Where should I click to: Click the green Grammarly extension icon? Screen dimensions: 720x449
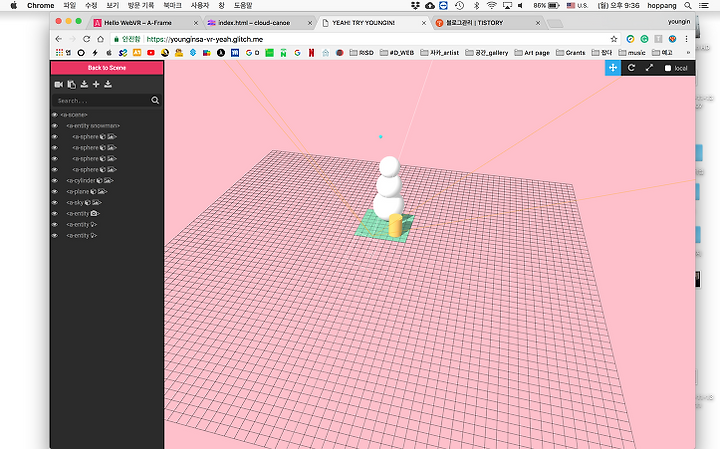click(644, 39)
